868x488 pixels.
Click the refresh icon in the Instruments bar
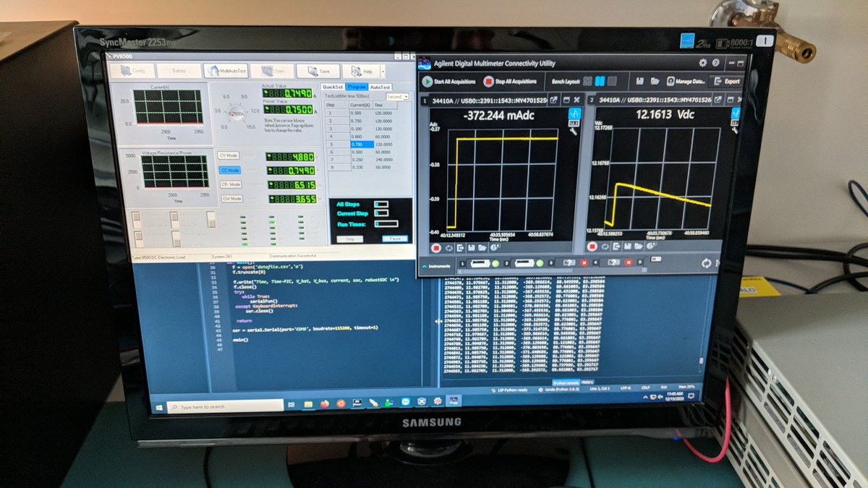click(706, 264)
